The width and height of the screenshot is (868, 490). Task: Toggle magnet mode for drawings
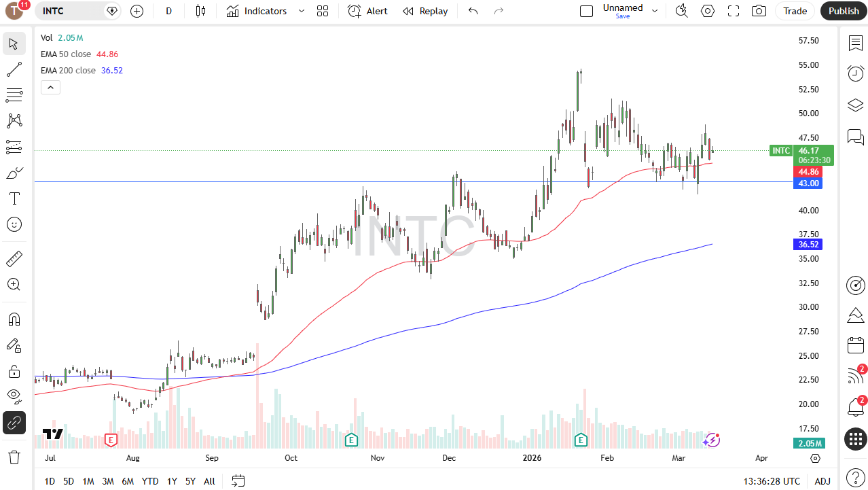pyautogui.click(x=14, y=319)
